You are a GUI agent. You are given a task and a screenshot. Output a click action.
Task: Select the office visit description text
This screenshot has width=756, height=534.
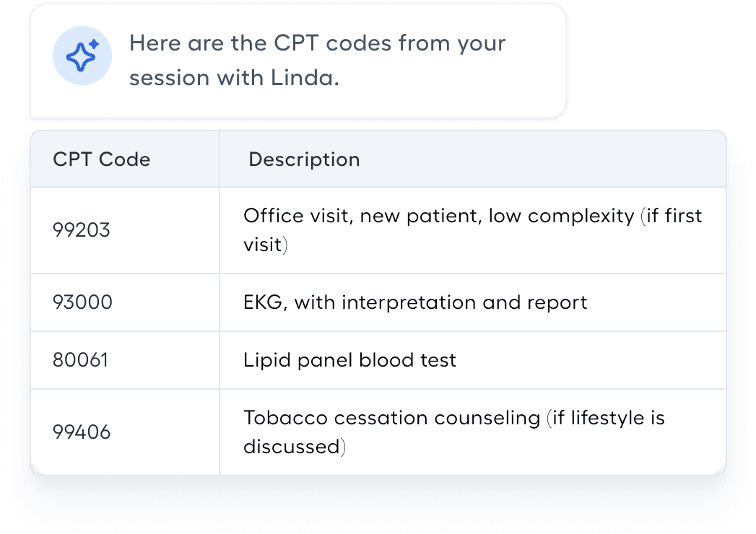coord(473,229)
